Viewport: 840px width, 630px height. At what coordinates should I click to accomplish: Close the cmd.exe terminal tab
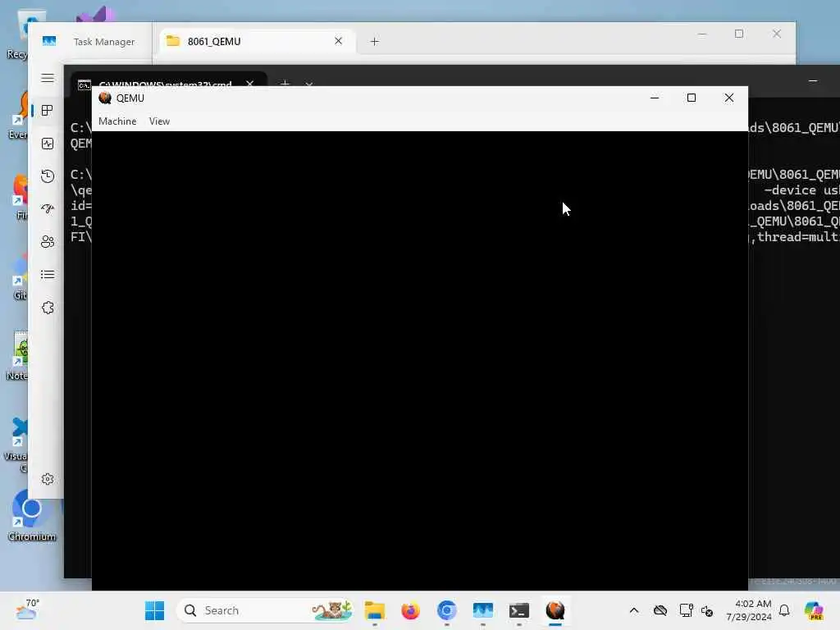click(x=249, y=84)
